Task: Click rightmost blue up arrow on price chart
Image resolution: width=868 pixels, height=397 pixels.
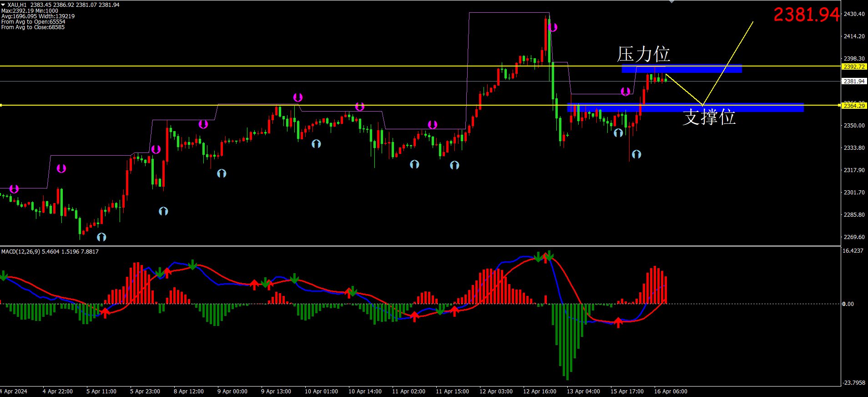Action: click(636, 154)
